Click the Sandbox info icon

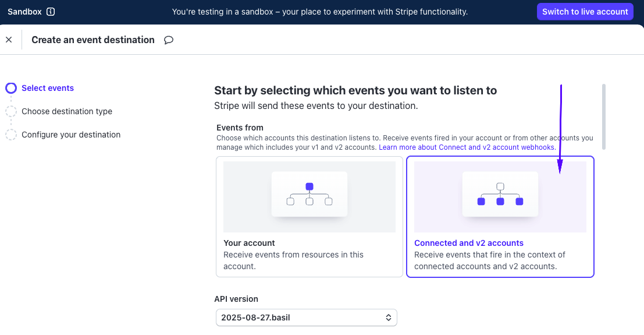pyautogui.click(x=51, y=12)
